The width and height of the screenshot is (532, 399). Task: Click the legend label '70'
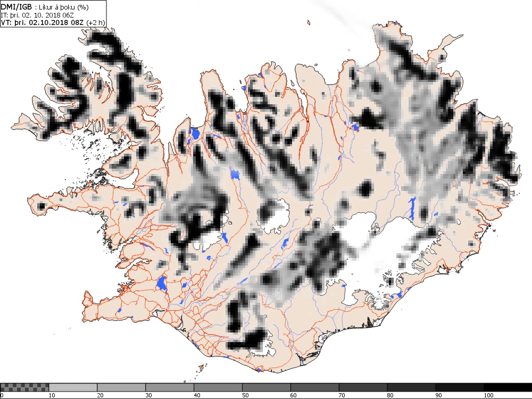point(342,395)
